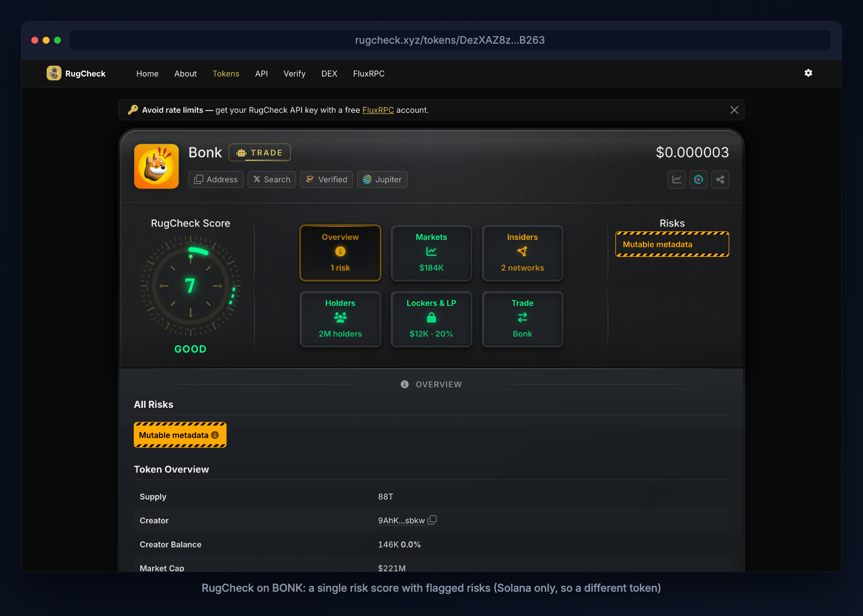This screenshot has height=616, width=863.
Task: Click the teal circular explorer icon
Action: pyautogui.click(x=698, y=180)
